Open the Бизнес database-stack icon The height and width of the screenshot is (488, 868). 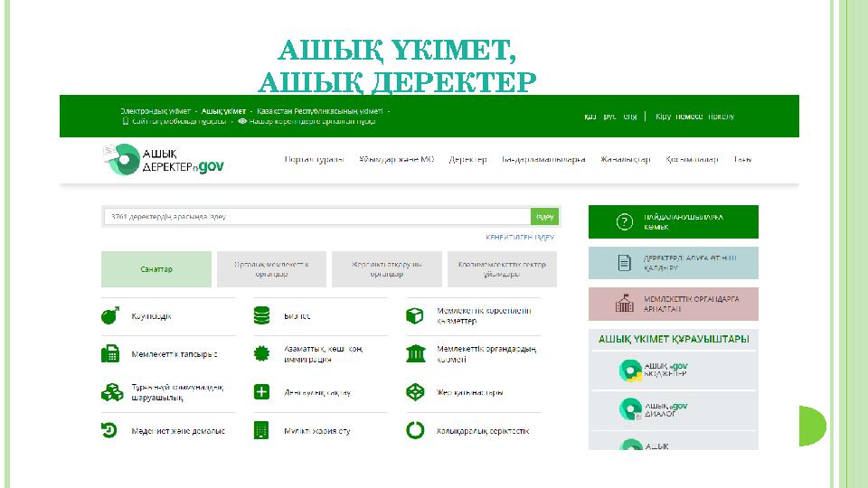point(261,315)
